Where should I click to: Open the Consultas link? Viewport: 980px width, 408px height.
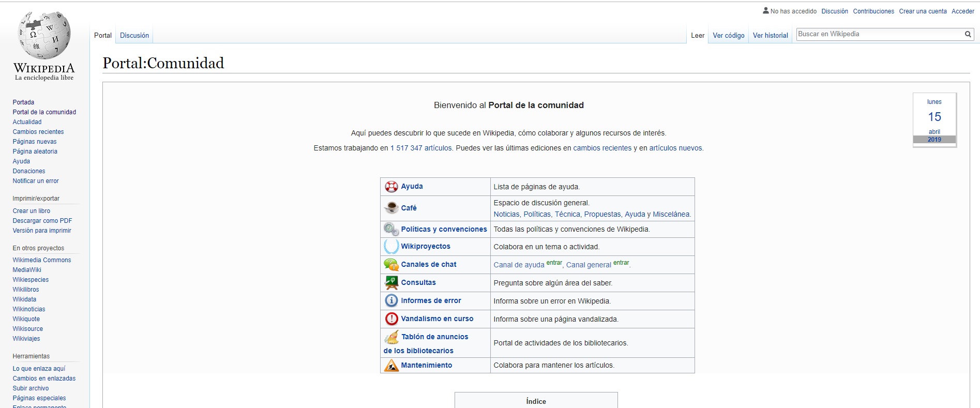(418, 282)
